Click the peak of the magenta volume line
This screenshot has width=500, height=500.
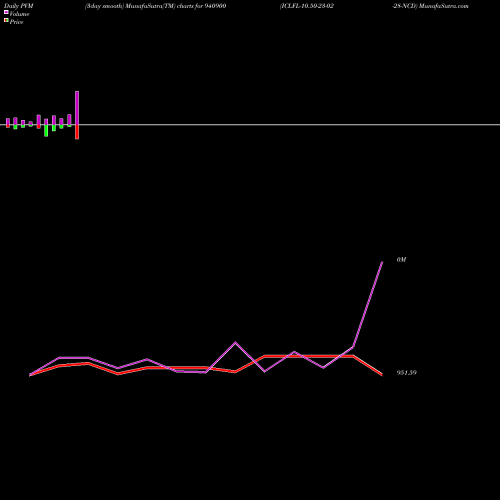point(382,263)
